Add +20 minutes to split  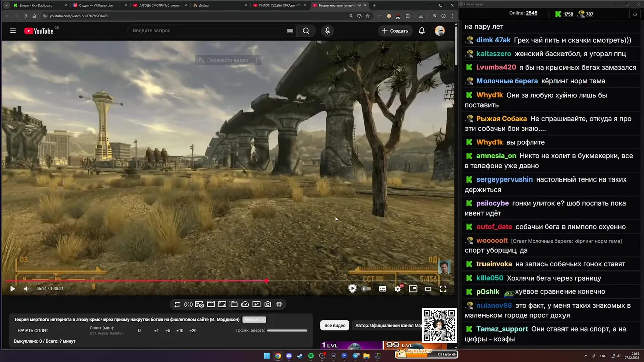tap(193, 331)
